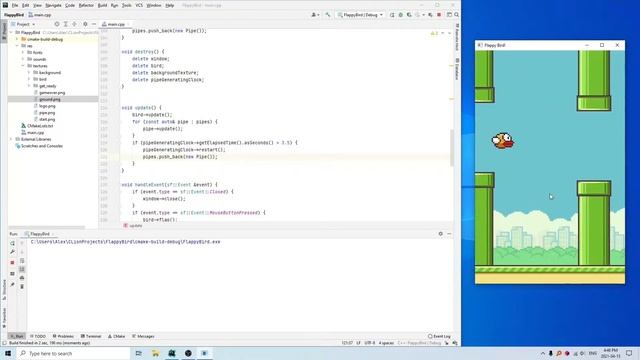This screenshot has width=640, height=360.
Task: Click Expand All icon in Project panel
Action: 65,24
